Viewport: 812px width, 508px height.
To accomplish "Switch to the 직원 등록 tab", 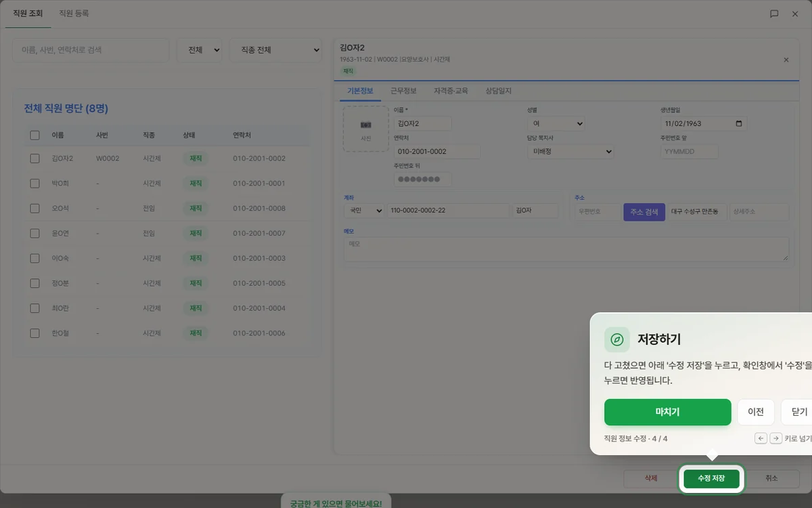I will (x=74, y=14).
